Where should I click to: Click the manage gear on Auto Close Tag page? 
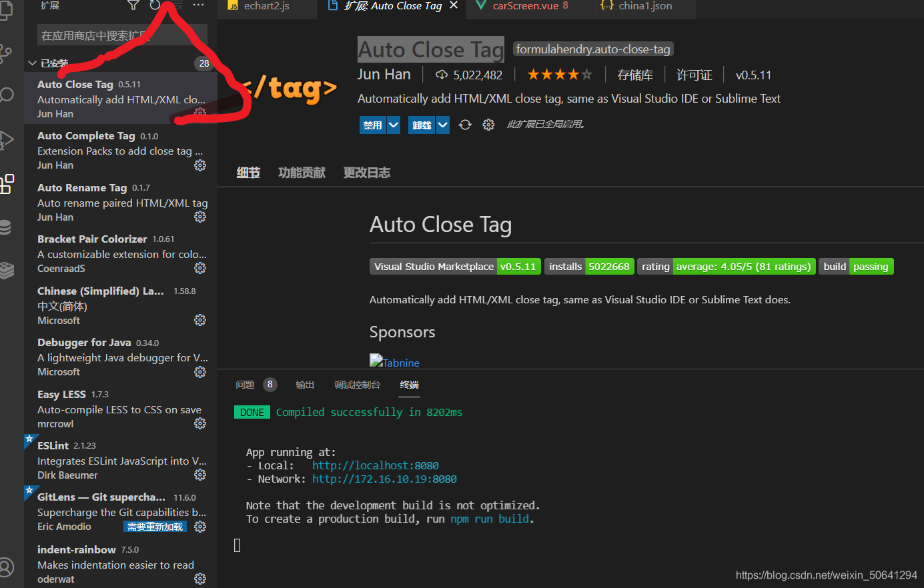(x=488, y=124)
